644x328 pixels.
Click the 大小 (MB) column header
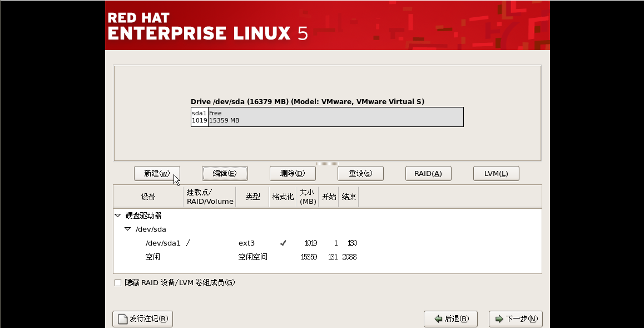click(x=307, y=197)
